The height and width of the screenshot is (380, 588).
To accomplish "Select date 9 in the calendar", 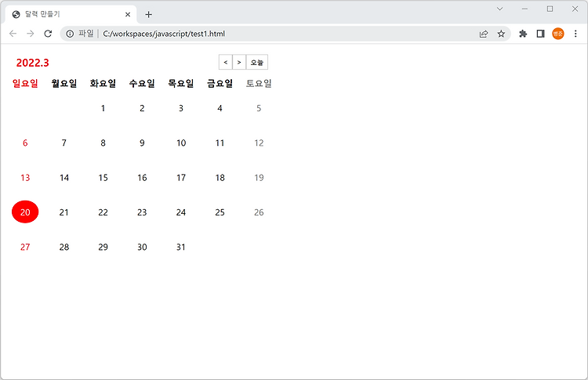I will click(142, 143).
